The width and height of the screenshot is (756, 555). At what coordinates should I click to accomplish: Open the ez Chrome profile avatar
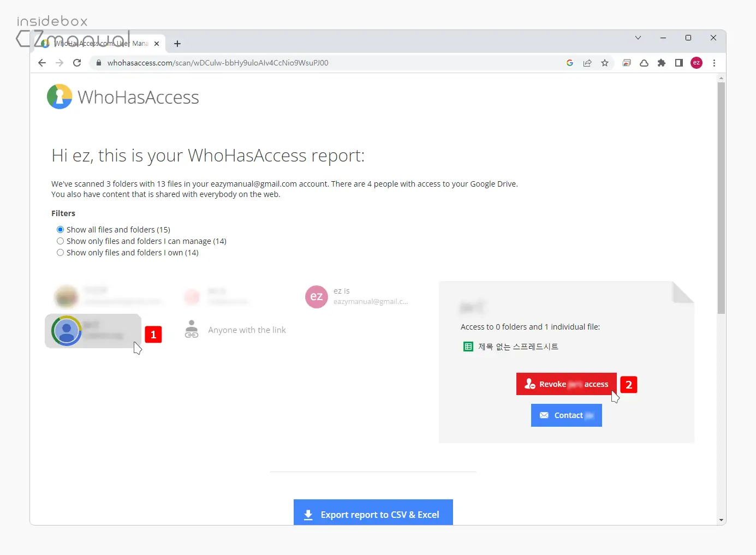pos(697,63)
